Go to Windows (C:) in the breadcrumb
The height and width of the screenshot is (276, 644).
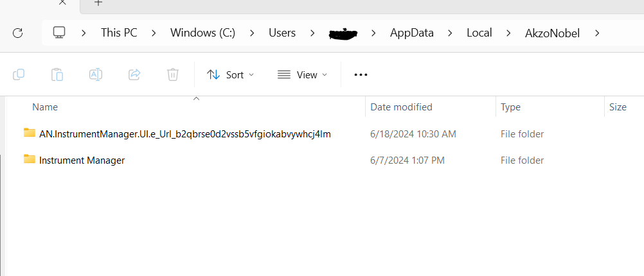pyautogui.click(x=203, y=33)
